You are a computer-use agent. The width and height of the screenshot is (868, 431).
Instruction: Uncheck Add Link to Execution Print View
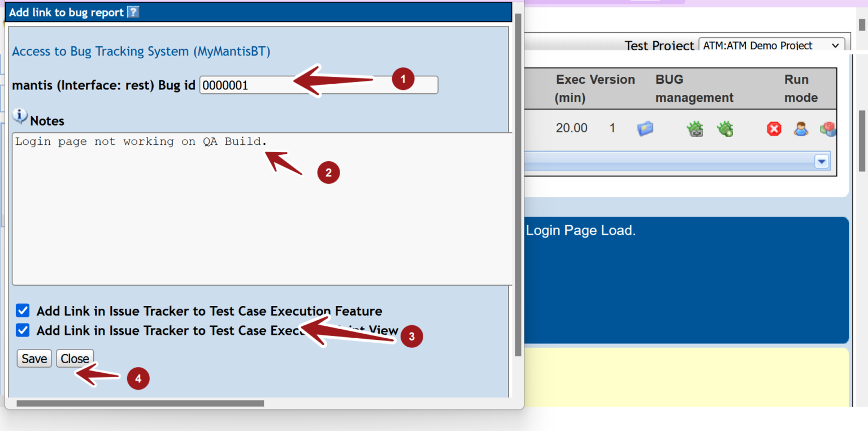point(22,330)
